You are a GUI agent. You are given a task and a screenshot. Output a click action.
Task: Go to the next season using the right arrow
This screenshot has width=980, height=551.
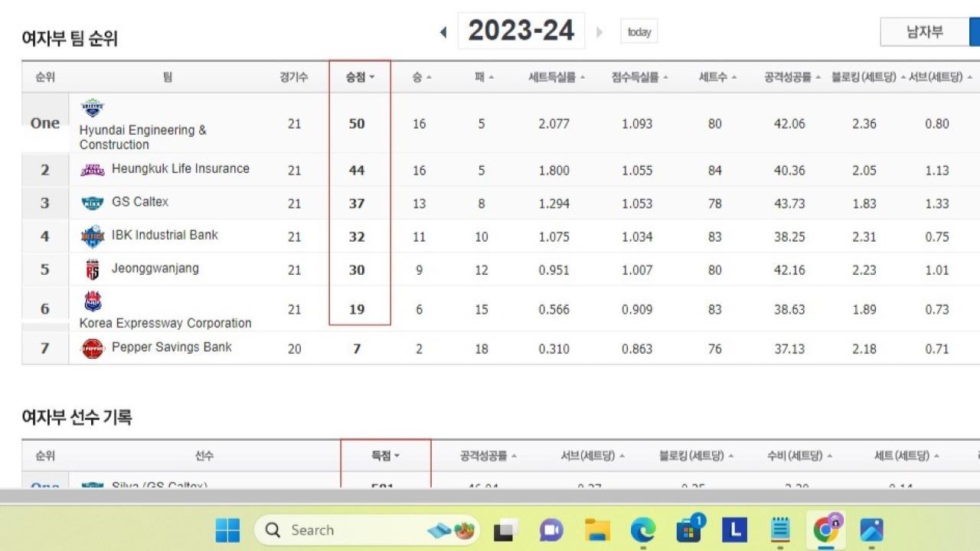pos(599,32)
